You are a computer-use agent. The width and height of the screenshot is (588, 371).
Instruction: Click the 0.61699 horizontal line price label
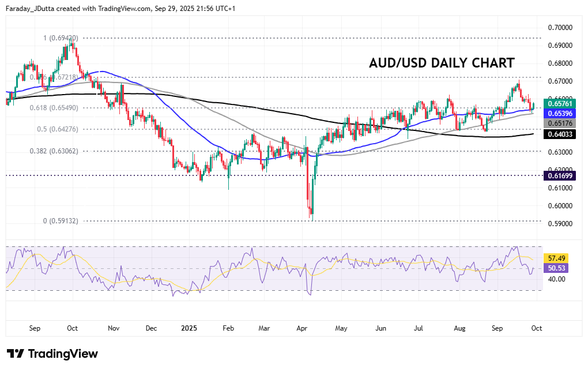pyautogui.click(x=559, y=174)
